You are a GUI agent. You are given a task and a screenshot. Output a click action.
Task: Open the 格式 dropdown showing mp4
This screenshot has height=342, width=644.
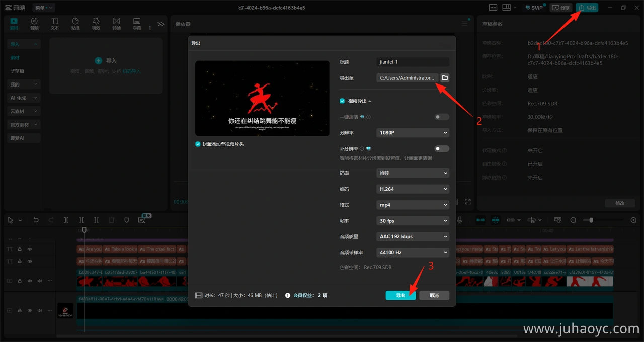pos(413,205)
